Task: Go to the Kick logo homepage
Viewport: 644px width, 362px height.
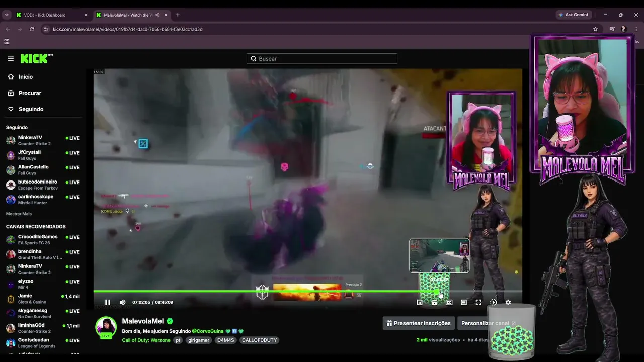Action: 37,59
